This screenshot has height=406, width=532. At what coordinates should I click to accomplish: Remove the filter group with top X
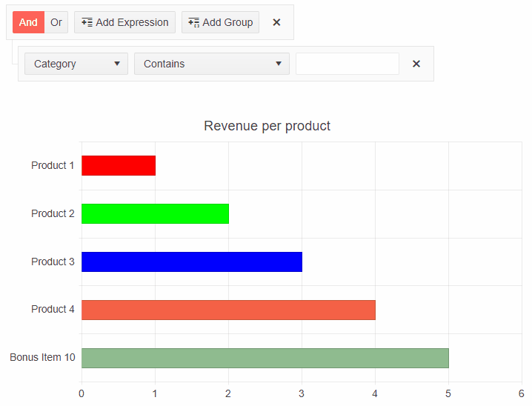tap(276, 22)
